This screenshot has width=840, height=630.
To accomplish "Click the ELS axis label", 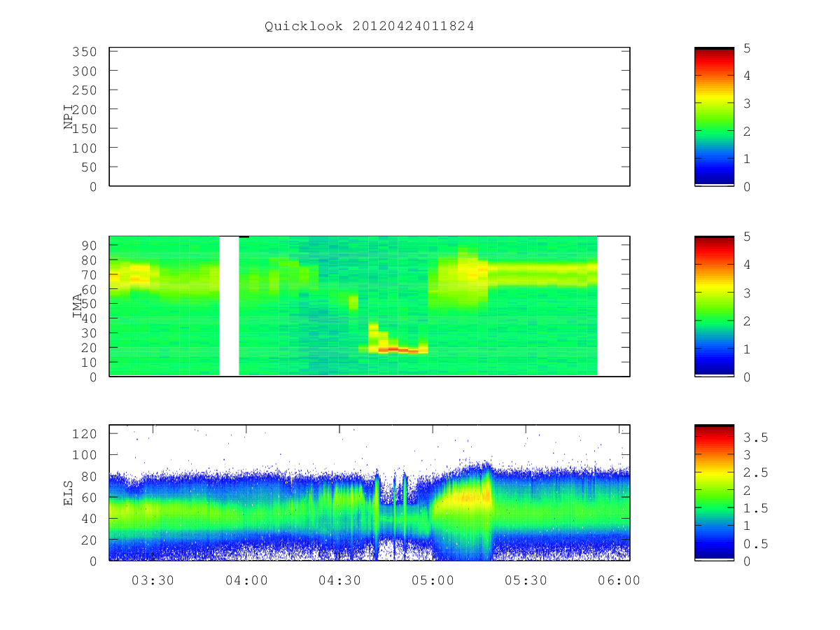I will click(69, 492).
